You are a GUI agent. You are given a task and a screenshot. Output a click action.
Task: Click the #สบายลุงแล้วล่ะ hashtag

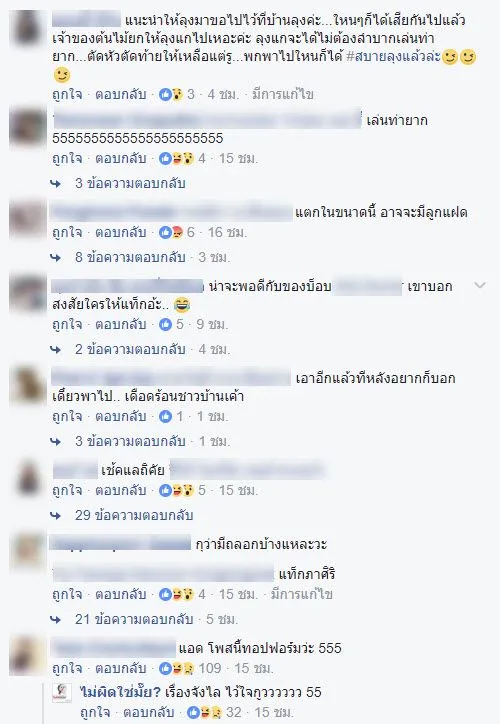393,57
